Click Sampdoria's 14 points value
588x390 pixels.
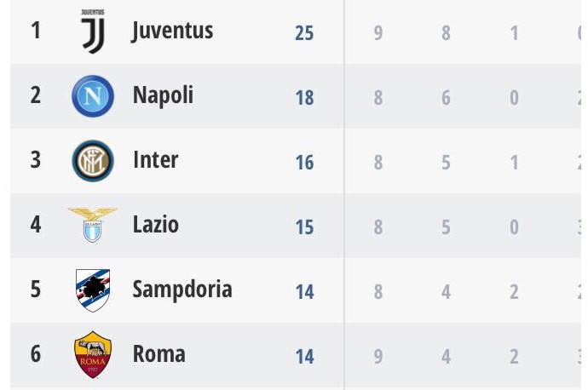tap(304, 292)
